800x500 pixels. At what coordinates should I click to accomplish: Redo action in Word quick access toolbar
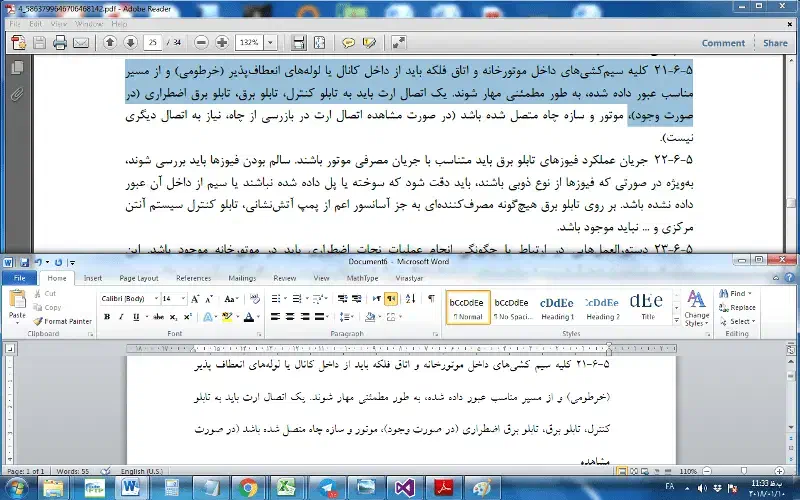click(58, 263)
